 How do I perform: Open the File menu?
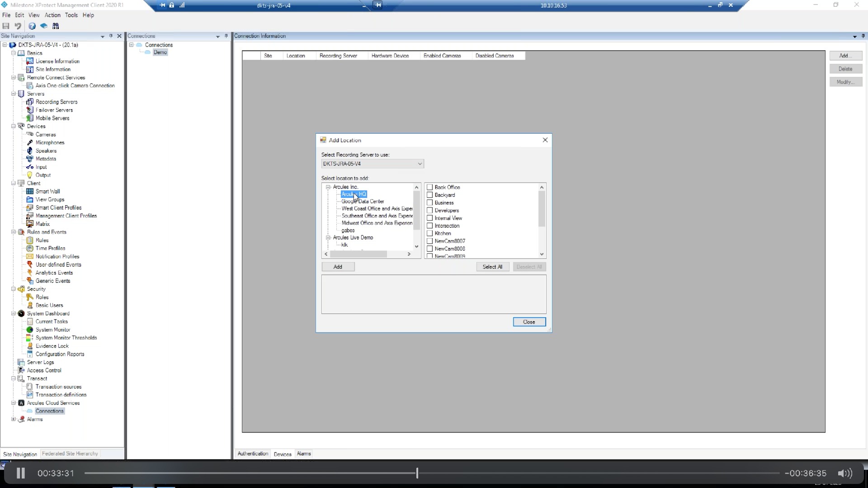pyautogui.click(x=6, y=15)
